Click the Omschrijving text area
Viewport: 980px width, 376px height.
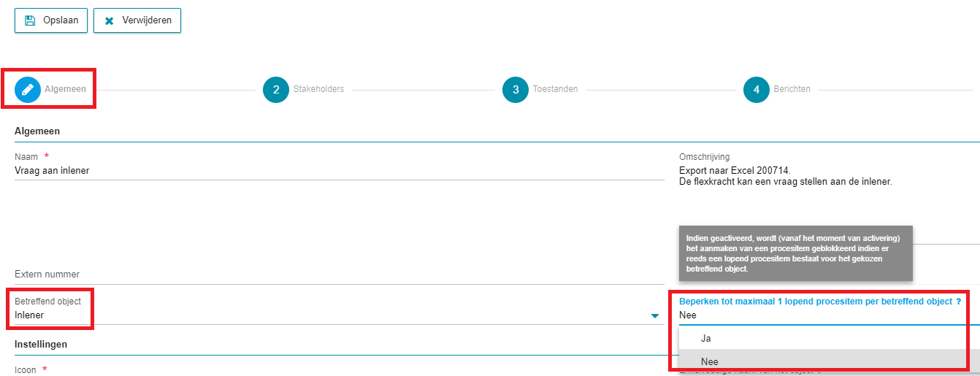pos(829,197)
